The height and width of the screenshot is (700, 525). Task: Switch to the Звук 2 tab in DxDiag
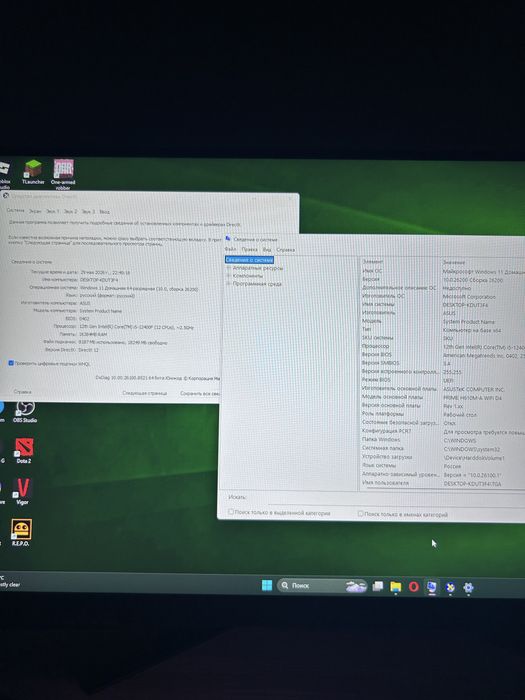click(x=70, y=211)
